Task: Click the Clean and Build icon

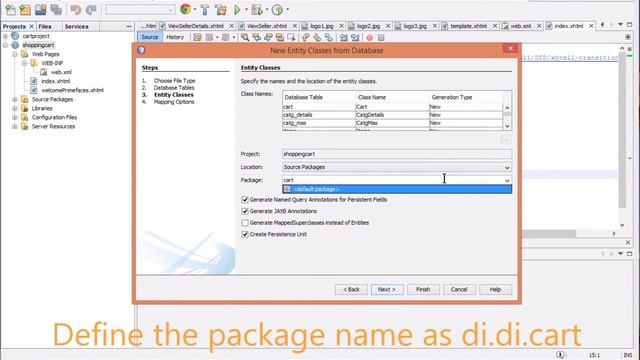Action: pyautogui.click(x=221, y=9)
